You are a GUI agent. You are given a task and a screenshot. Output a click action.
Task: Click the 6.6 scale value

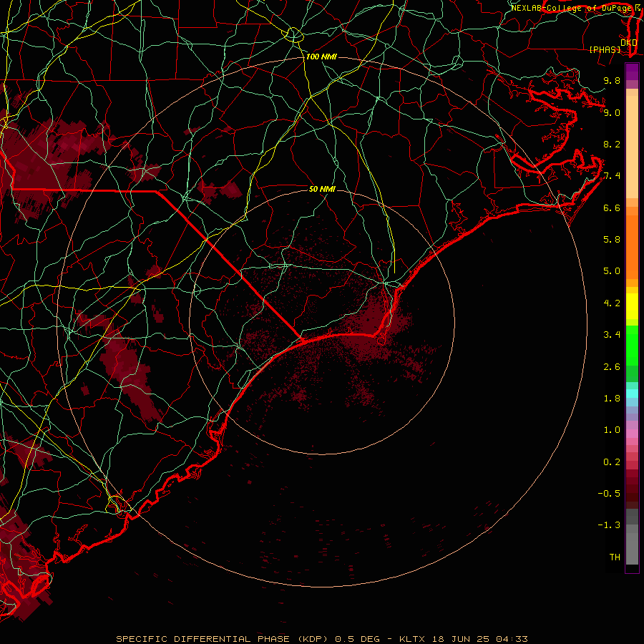pos(612,208)
